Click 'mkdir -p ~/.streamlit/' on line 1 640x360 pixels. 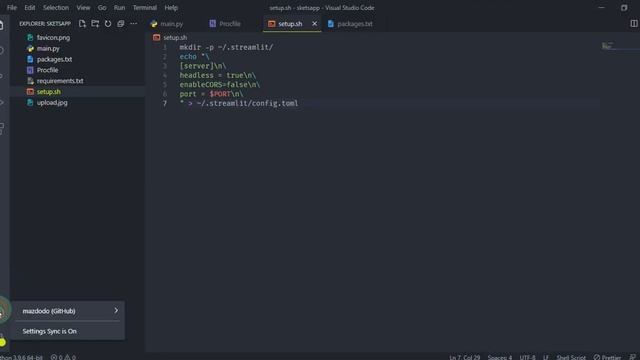click(x=226, y=47)
